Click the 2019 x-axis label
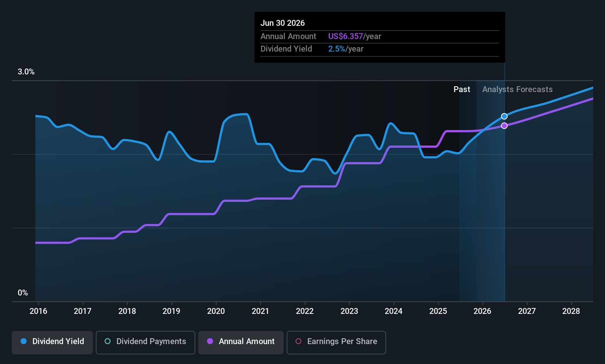Image resolution: width=605 pixels, height=364 pixels. [171, 311]
